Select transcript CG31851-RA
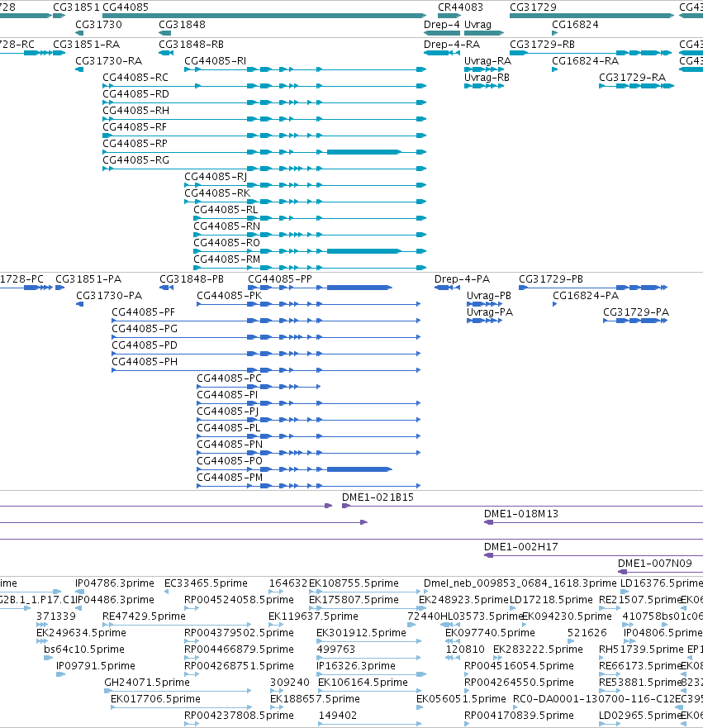The height and width of the screenshot is (728, 703). [x=59, y=53]
